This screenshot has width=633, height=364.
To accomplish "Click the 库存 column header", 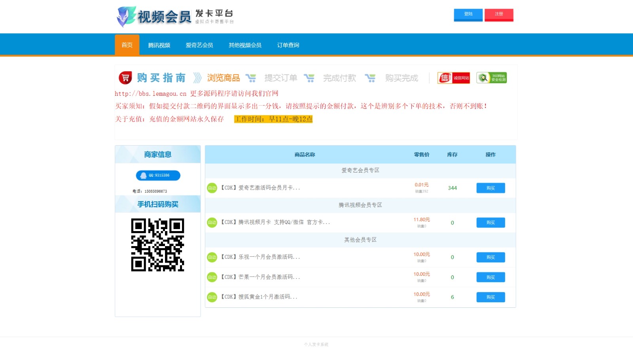I will click(x=452, y=155).
